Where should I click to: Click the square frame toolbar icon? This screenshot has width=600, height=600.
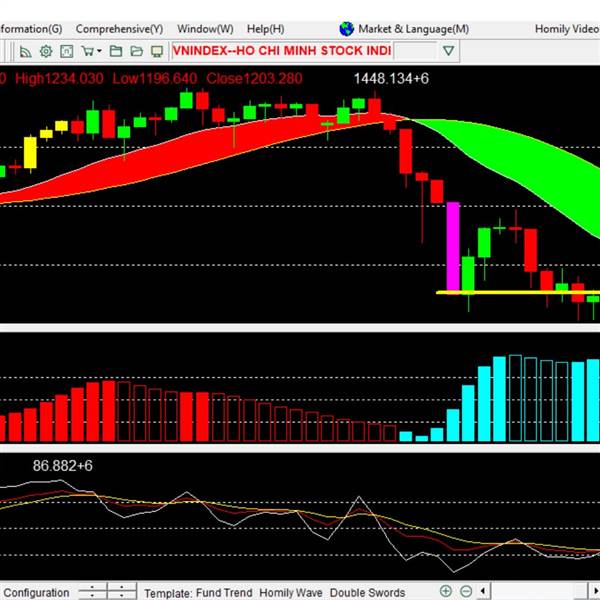(67, 51)
